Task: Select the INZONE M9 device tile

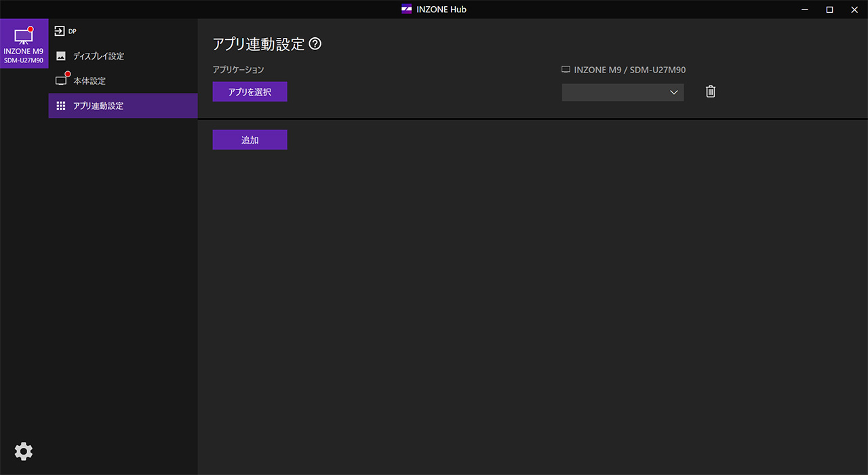Action: (x=24, y=44)
